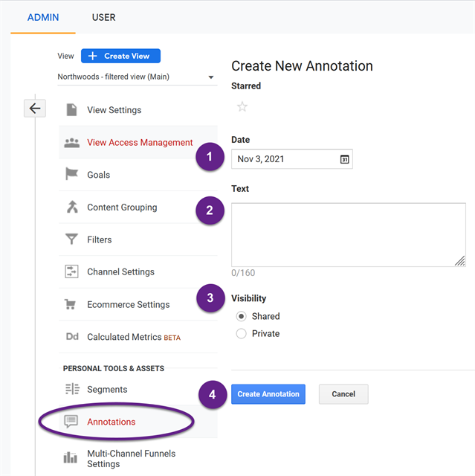Open the Northwoods filtered view dropdown

coord(138,77)
